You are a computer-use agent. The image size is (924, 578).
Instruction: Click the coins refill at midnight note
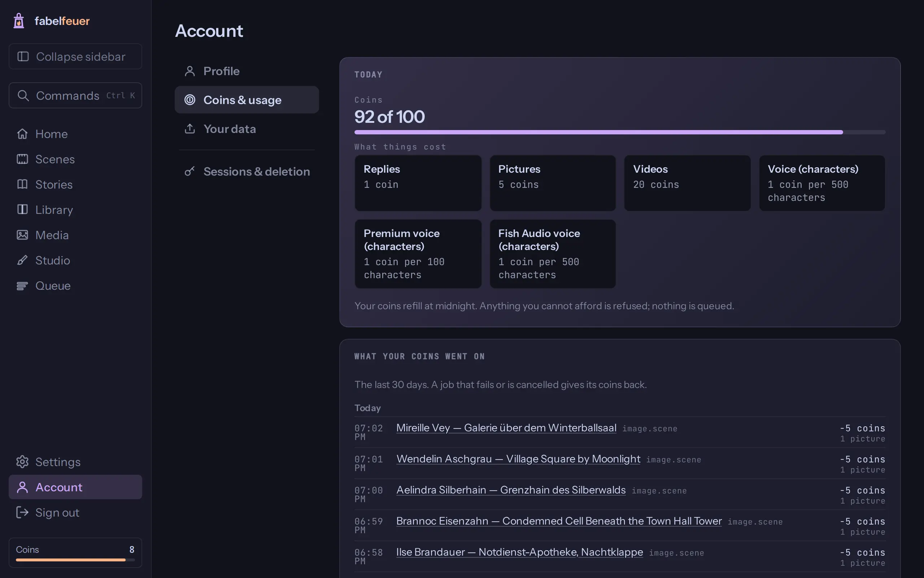544,306
